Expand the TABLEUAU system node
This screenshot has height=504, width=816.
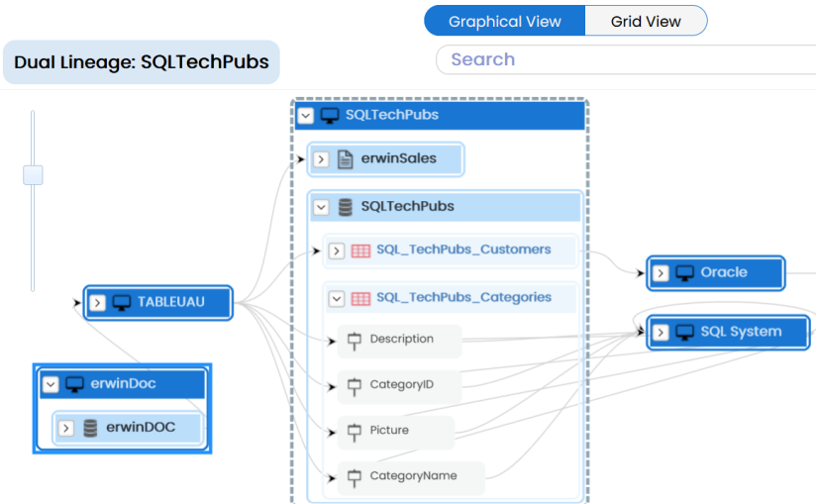point(97,303)
